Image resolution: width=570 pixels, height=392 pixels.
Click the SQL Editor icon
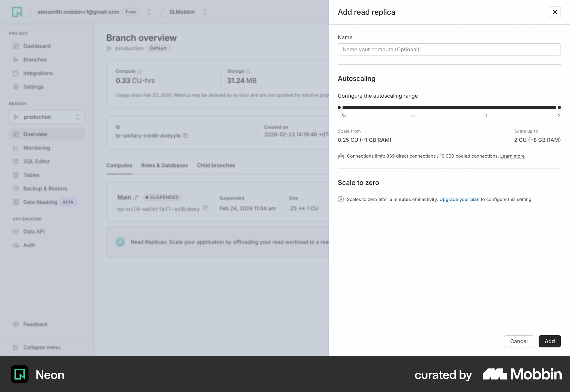coord(16,162)
